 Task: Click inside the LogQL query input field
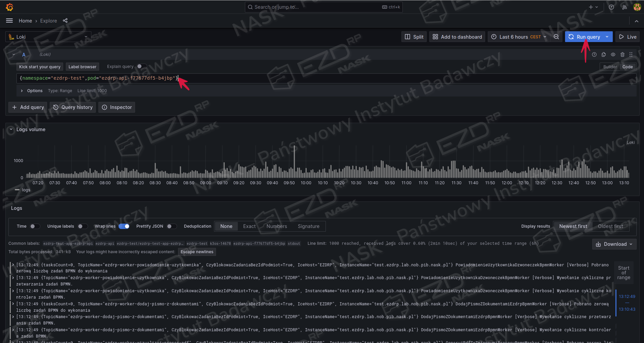[x=302, y=78]
